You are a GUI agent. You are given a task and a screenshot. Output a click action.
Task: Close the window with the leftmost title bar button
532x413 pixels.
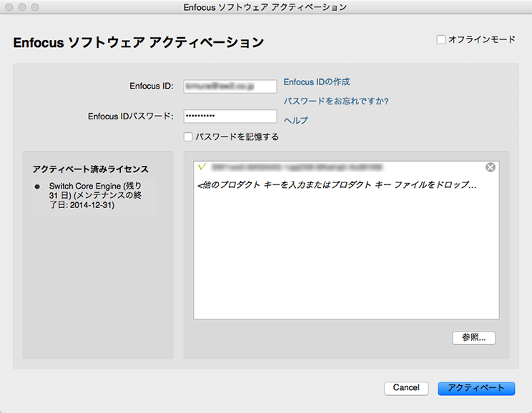click(x=9, y=7)
